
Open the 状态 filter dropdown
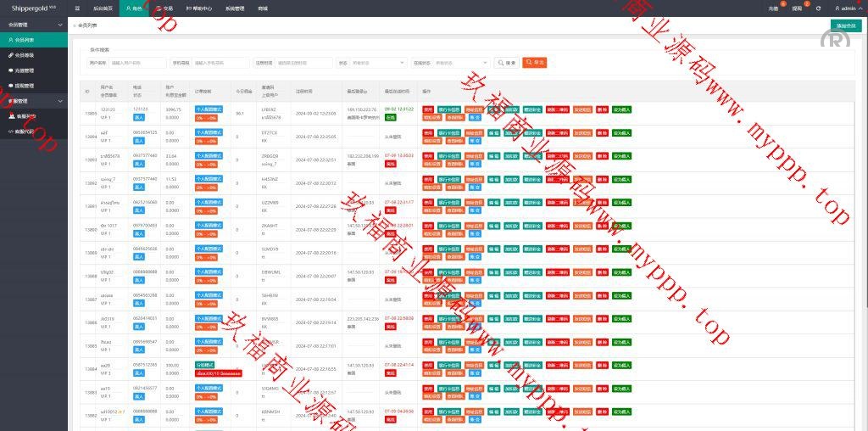tap(378, 63)
